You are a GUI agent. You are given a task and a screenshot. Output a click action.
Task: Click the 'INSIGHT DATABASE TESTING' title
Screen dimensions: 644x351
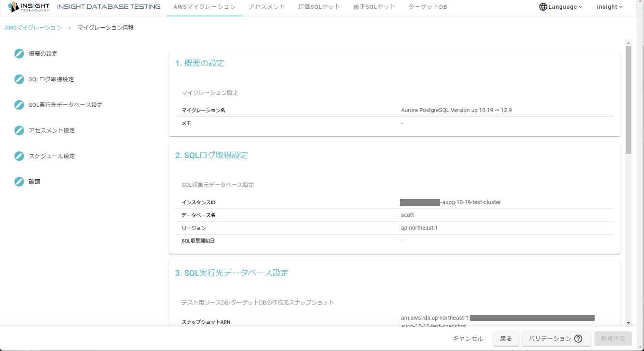(x=109, y=7)
